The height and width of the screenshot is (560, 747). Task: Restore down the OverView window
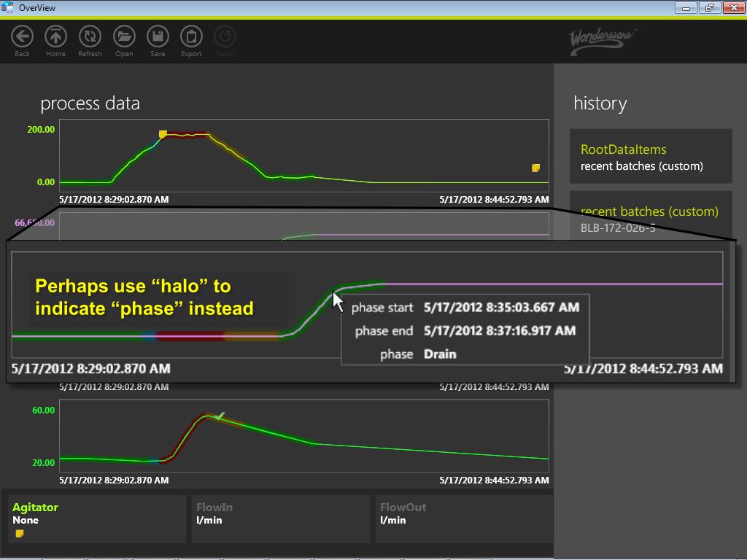tap(711, 7)
